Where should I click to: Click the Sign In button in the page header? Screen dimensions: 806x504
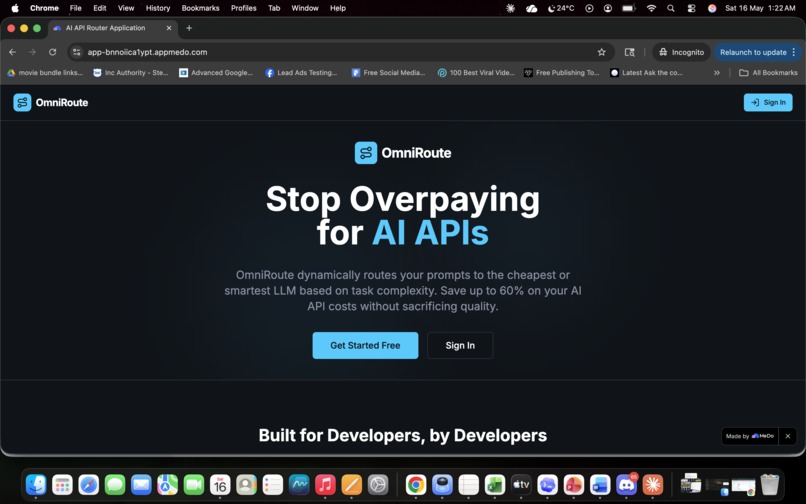767,102
